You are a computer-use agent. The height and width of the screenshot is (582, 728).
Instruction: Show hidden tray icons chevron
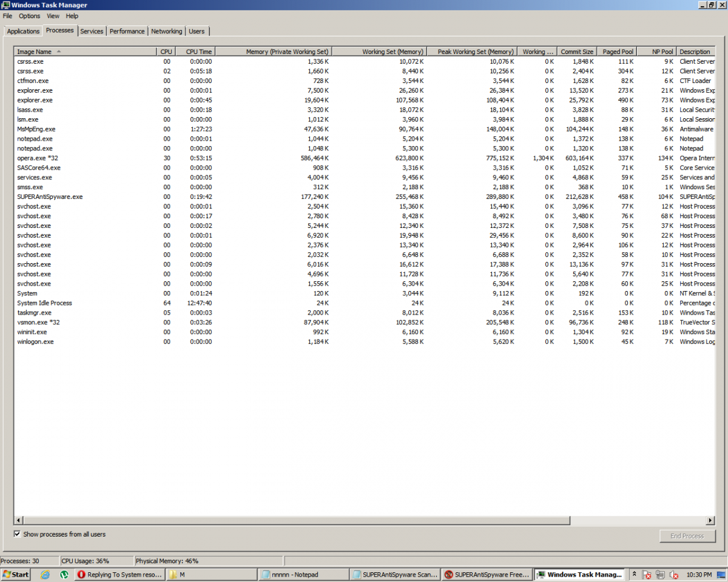pos(634,575)
